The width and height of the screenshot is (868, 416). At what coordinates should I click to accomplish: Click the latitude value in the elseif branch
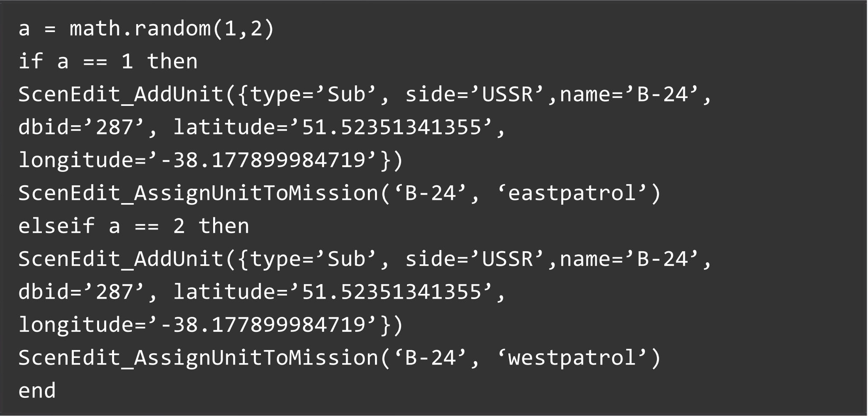pos(392,292)
